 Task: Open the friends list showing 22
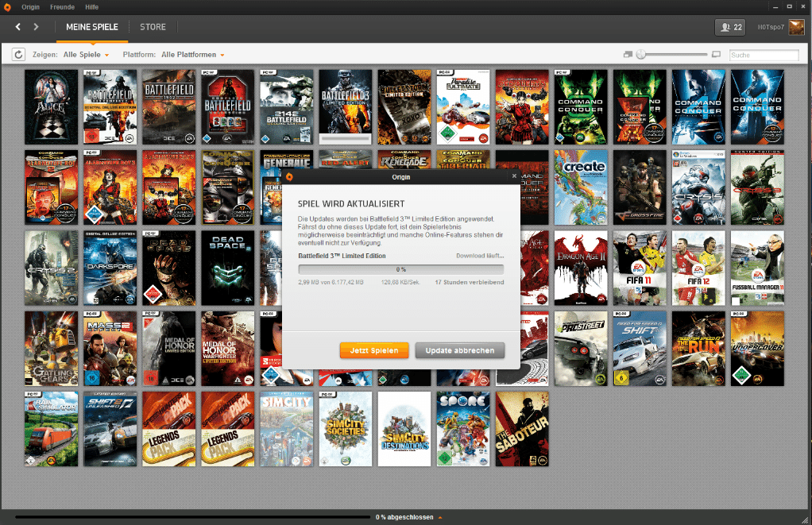[729, 27]
